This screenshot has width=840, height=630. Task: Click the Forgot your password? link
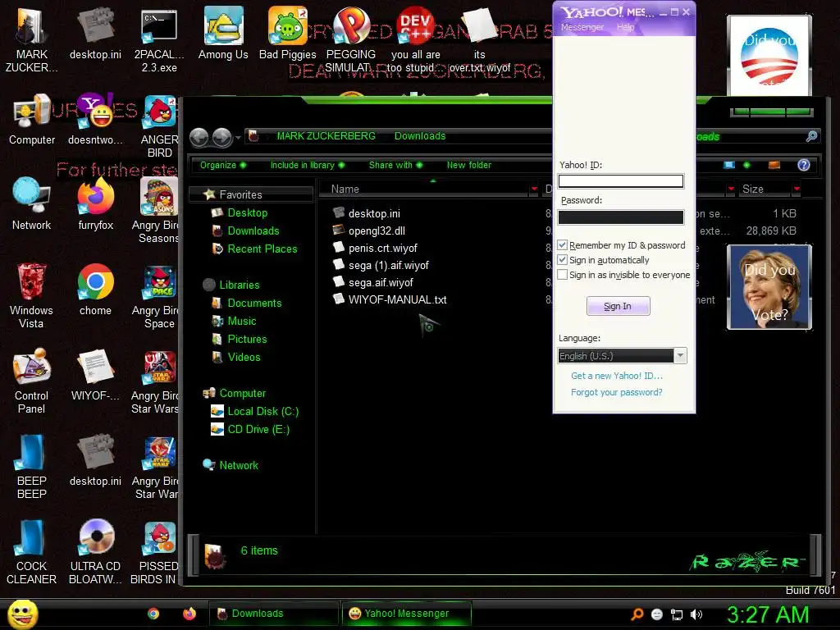(617, 392)
